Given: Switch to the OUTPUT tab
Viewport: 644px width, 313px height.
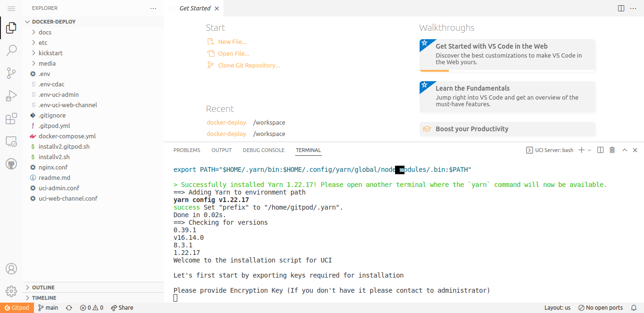Looking at the screenshot, I should click(222, 150).
